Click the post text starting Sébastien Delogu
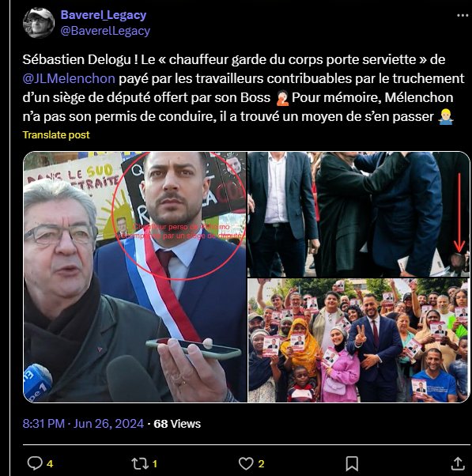This screenshot has width=472, height=476. click(244, 88)
